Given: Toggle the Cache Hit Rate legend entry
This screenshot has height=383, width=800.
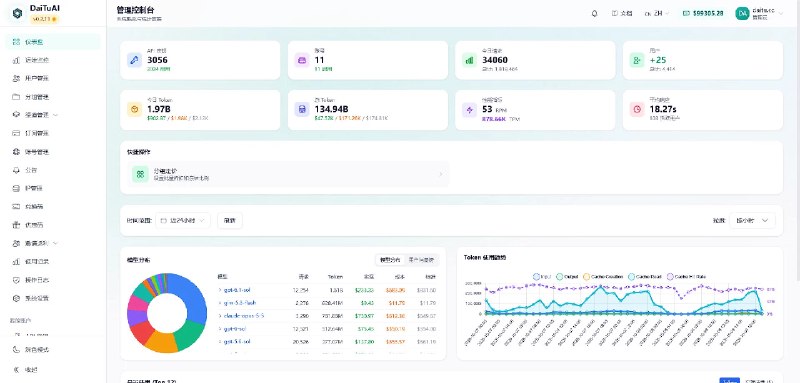Looking at the screenshot, I should point(686,276).
